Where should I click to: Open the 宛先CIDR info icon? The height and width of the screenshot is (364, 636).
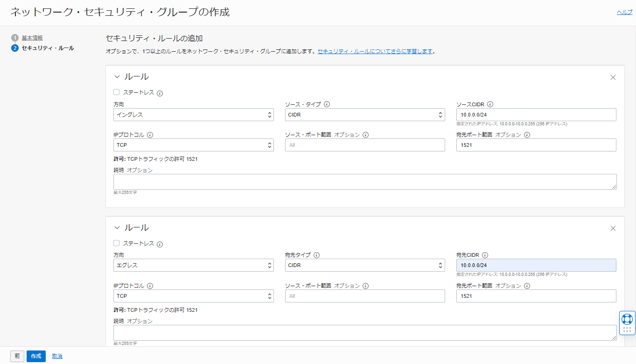[484, 255]
